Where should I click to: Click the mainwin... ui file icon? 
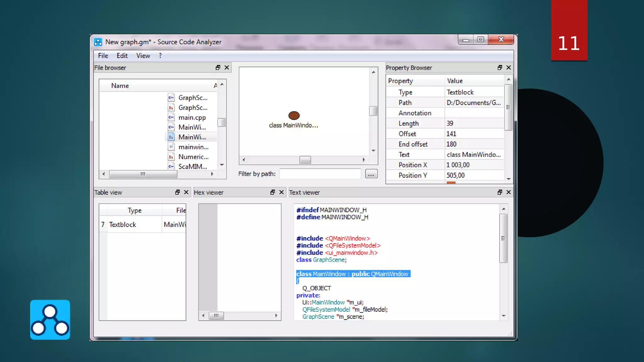pos(171,147)
